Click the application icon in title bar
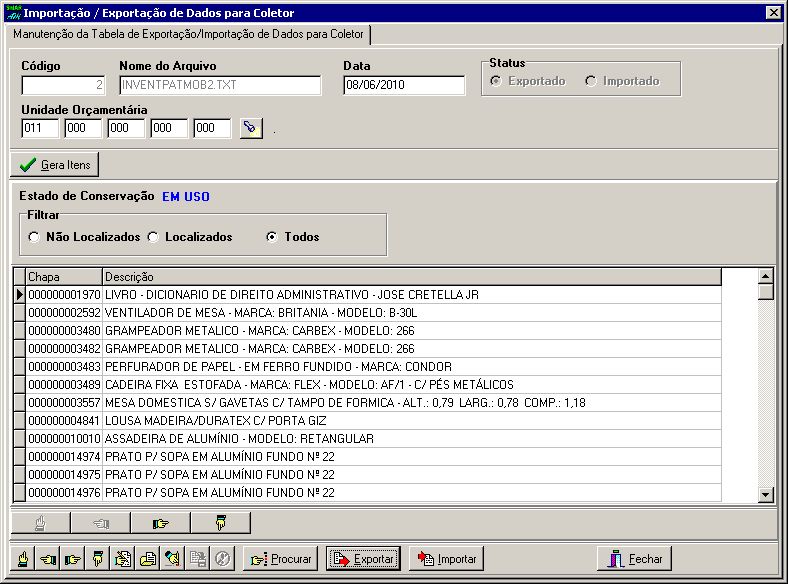 (14, 13)
